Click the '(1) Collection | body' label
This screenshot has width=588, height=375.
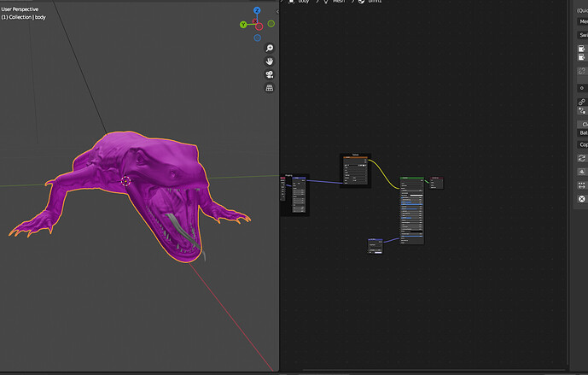pyautogui.click(x=23, y=17)
